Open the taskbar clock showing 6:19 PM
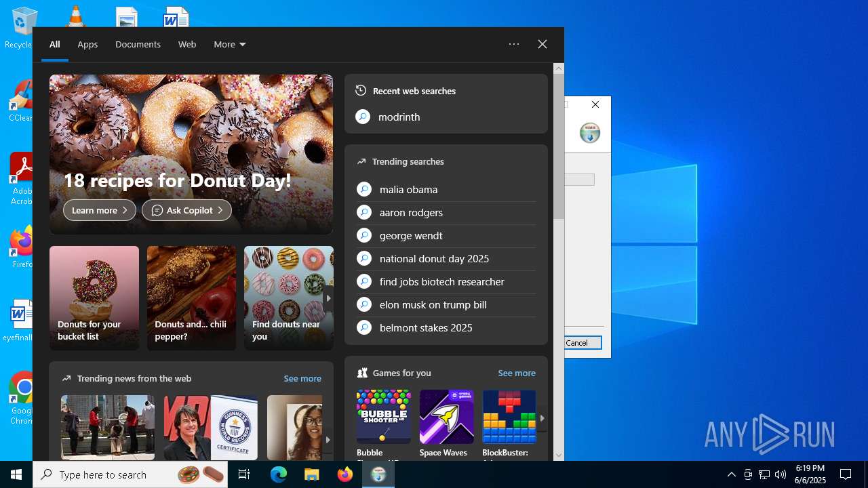Screen dimensions: 868x488 810,474
